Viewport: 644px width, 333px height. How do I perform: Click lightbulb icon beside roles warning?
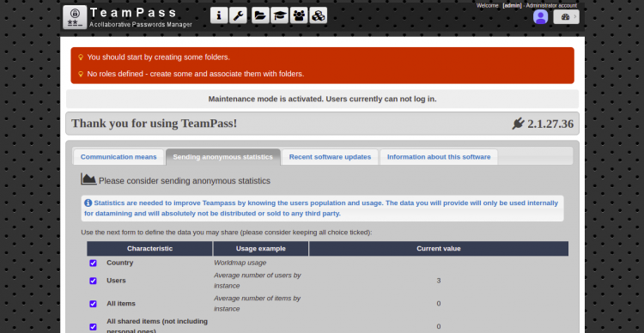pyautogui.click(x=81, y=74)
